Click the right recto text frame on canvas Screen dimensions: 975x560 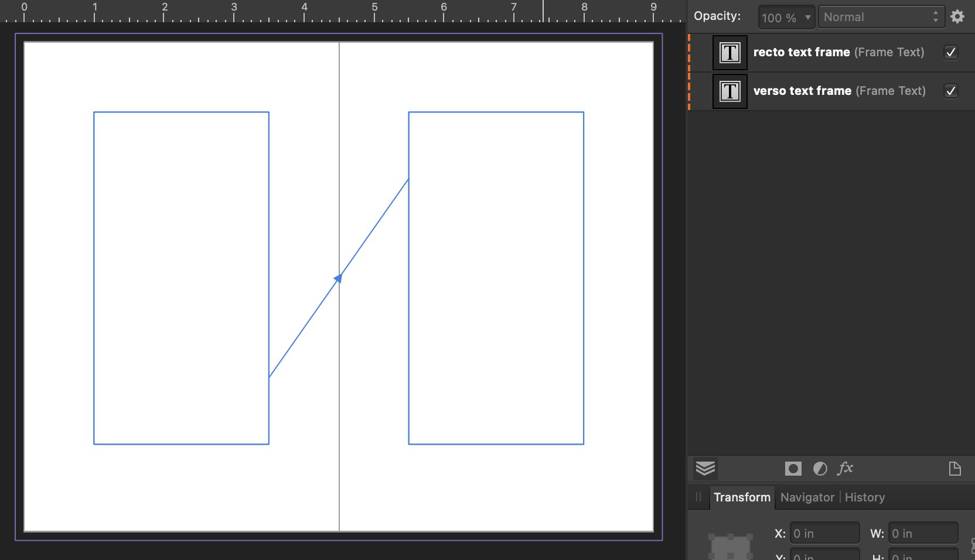pos(496,278)
